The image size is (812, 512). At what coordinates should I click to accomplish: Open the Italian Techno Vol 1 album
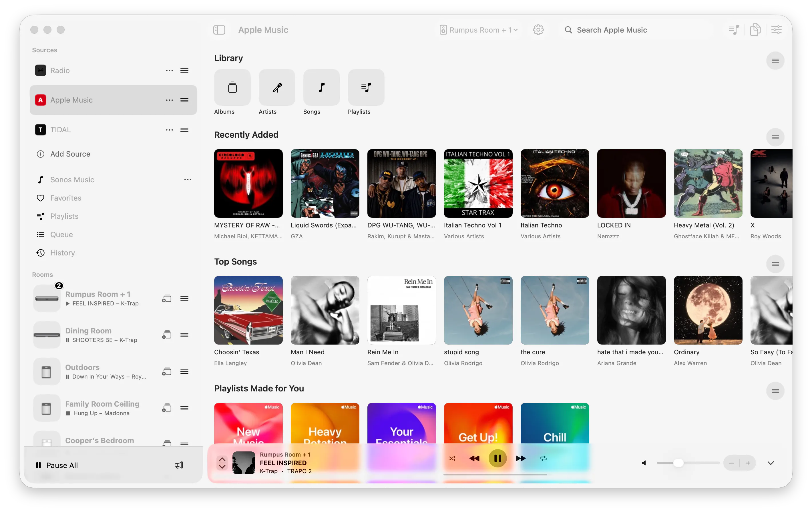click(x=478, y=183)
